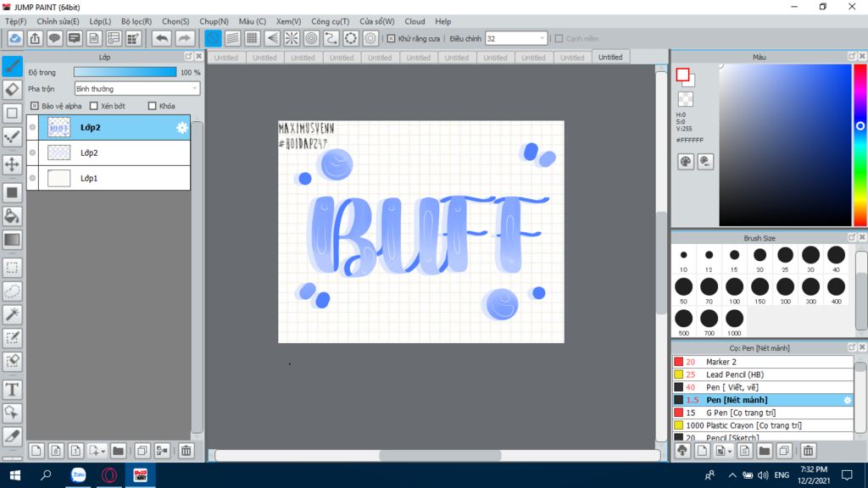Select the G Pen [Cọ trang trí] brush
Viewport: 868px width, 488px height.
point(763,413)
